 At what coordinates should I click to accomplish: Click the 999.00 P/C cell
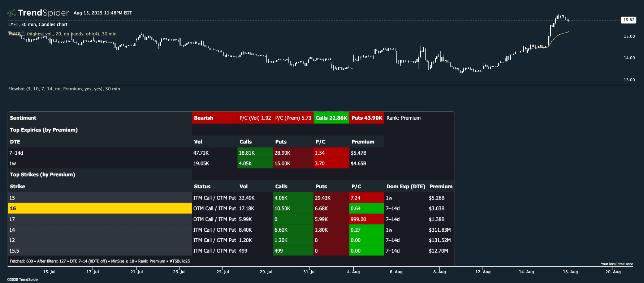[367, 219]
